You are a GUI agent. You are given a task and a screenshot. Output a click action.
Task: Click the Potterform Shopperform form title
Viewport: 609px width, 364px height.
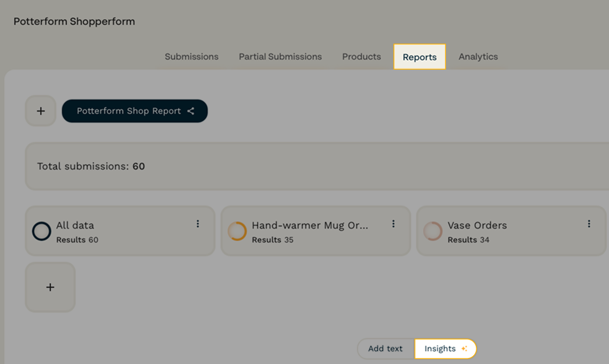click(x=74, y=22)
